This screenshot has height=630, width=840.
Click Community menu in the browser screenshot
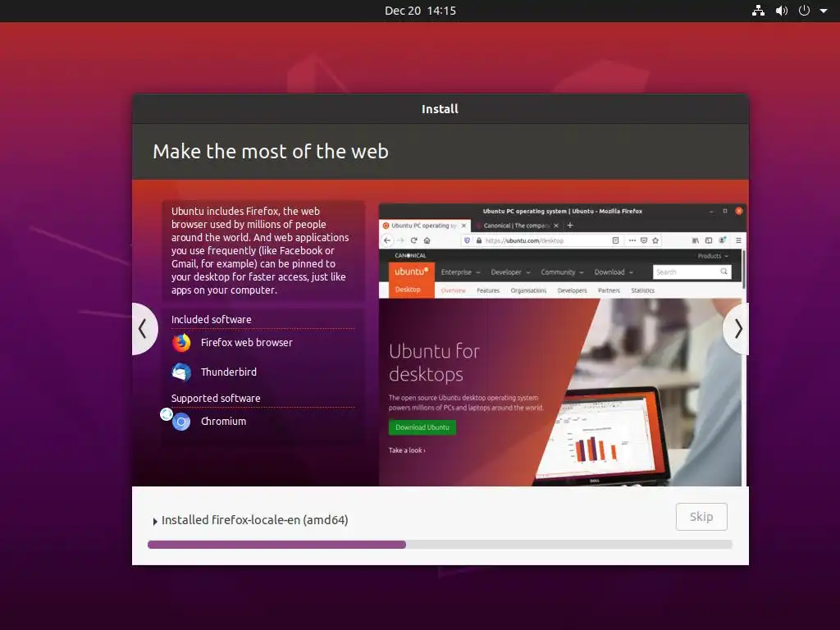tap(561, 272)
